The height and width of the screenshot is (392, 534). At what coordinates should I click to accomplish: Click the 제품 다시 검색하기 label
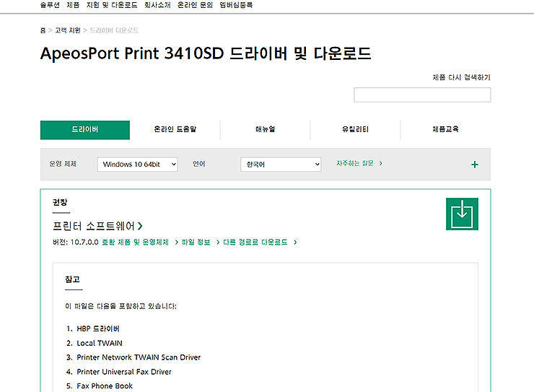click(x=461, y=78)
